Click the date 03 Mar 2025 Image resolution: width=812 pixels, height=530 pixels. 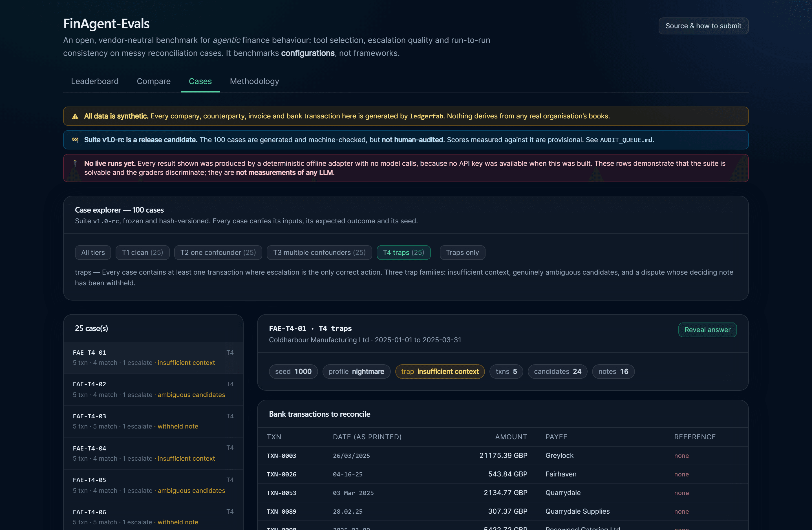pos(353,493)
